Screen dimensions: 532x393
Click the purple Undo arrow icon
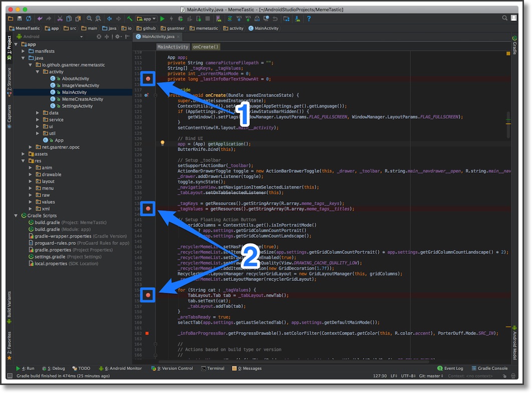(x=40, y=19)
